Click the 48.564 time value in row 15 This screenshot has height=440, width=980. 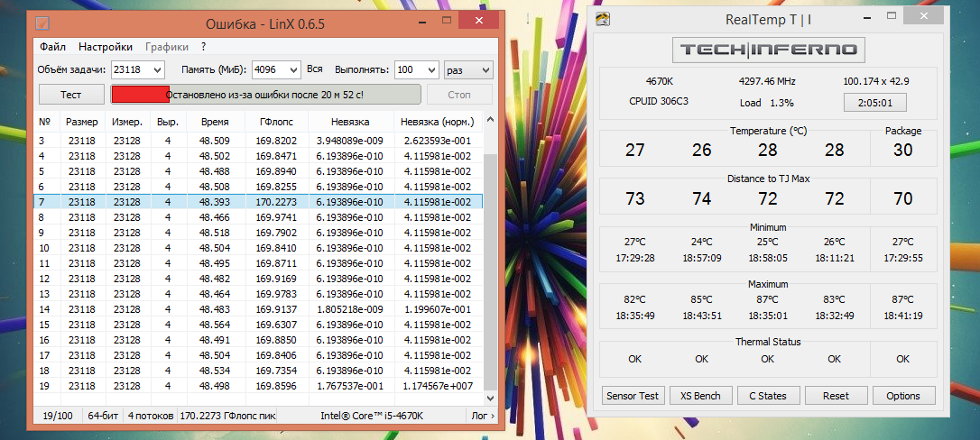point(215,325)
